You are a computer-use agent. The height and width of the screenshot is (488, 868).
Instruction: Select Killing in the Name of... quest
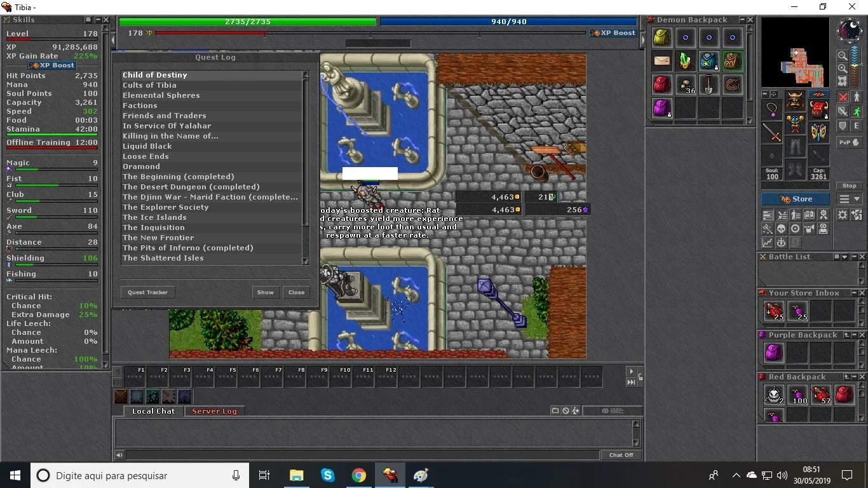[211, 136]
